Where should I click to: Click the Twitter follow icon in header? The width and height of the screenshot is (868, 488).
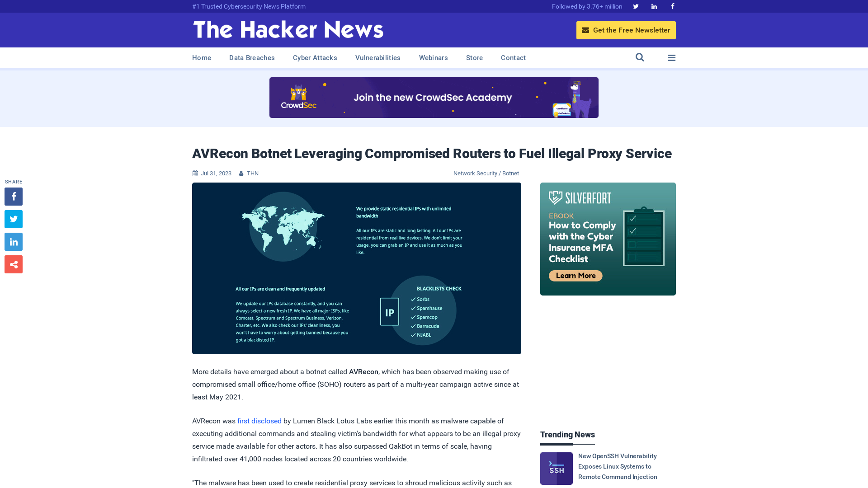[636, 6]
